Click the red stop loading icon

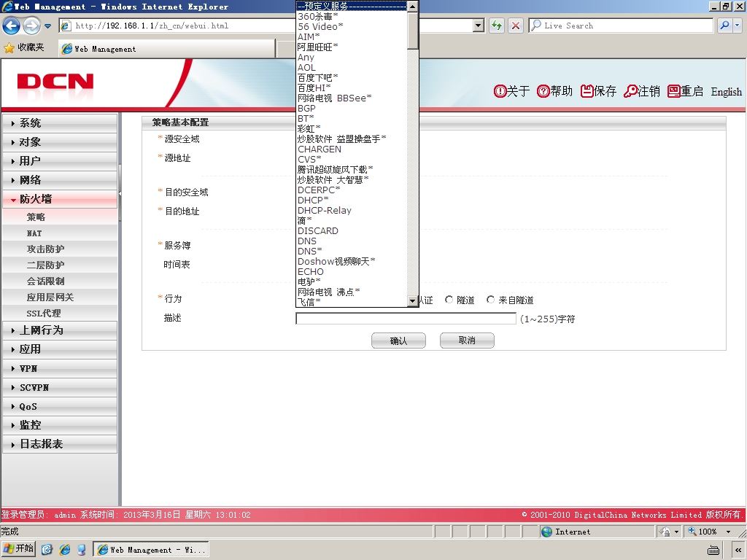(516, 26)
